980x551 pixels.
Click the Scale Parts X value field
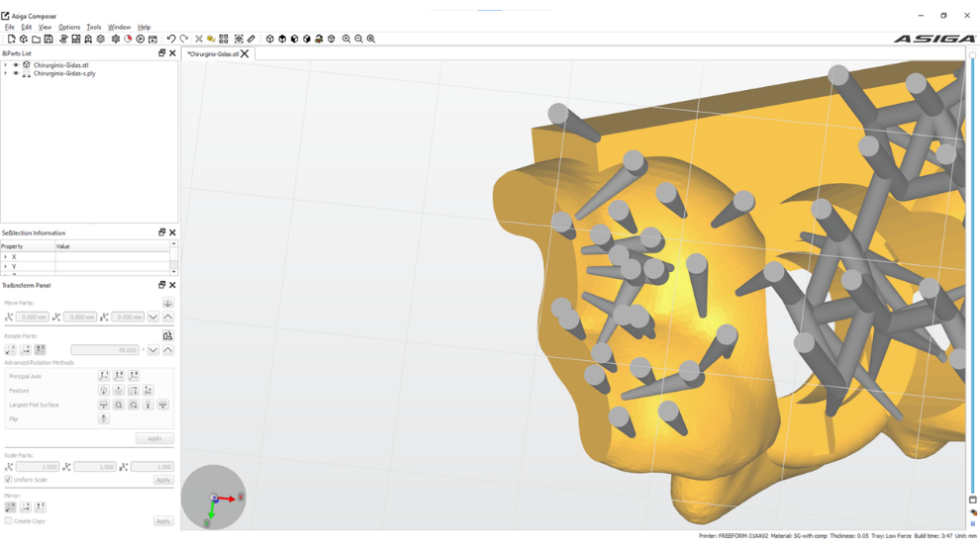38,467
